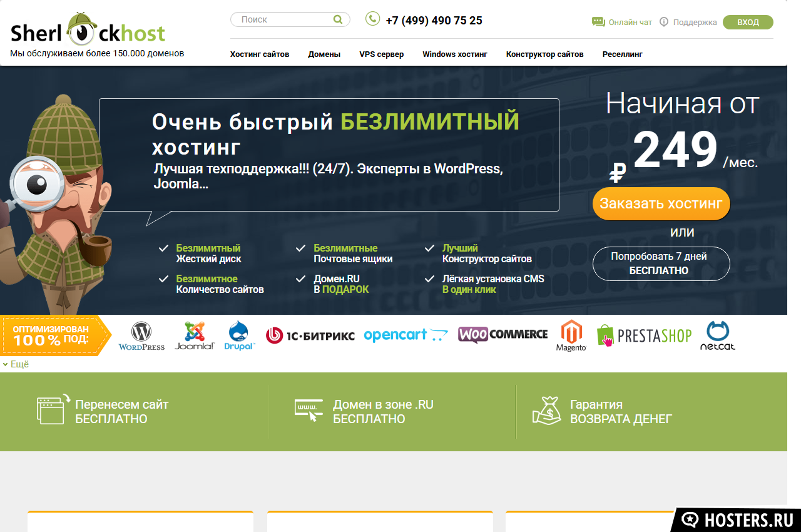Screen dimensions: 801x532
Task: Click the money-back guarantee bag icon
Action: coord(547,411)
